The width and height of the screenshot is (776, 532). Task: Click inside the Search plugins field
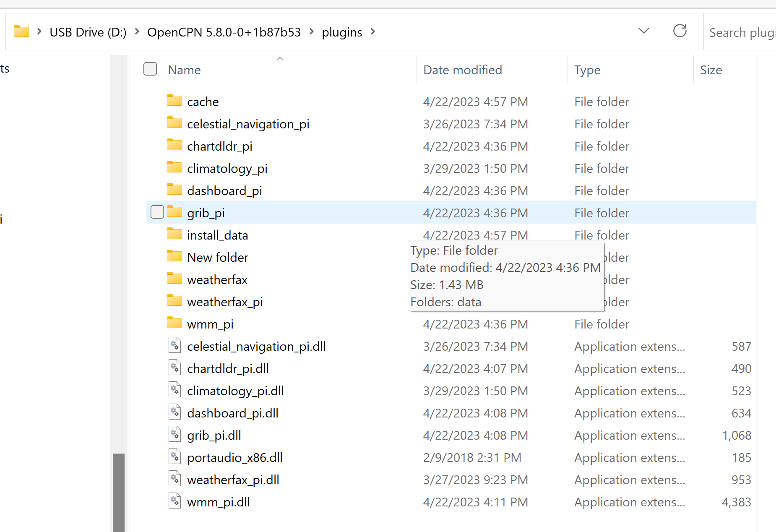point(747,31)
